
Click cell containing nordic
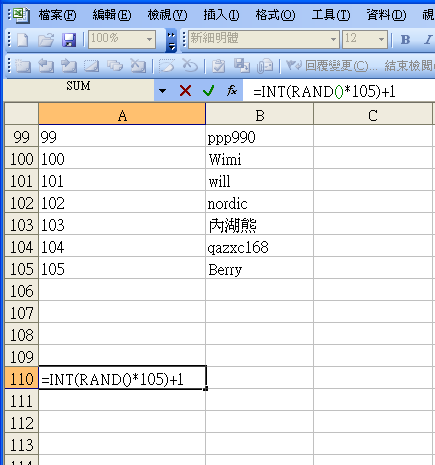click(260, 202)
